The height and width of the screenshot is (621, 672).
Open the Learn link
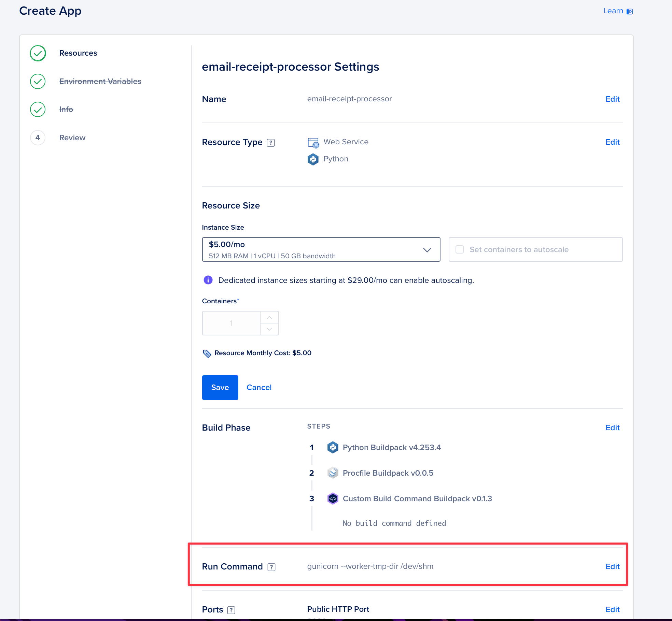(613, 11)
